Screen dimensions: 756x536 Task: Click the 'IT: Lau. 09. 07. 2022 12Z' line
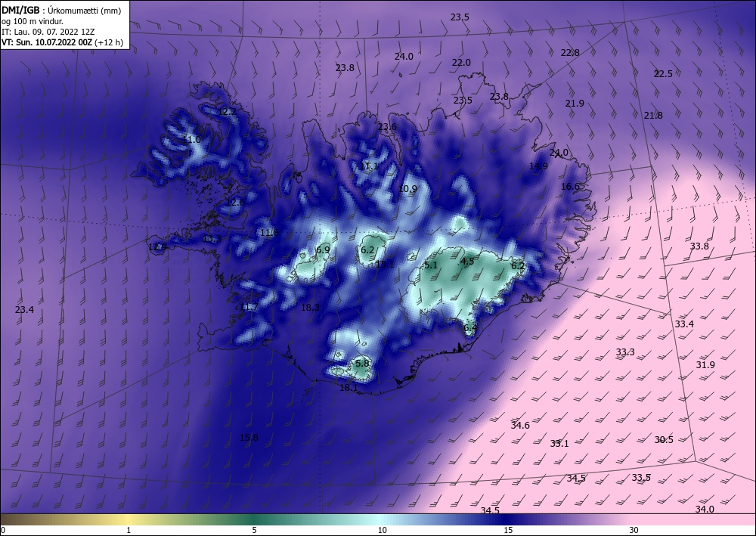pos(48,32)
